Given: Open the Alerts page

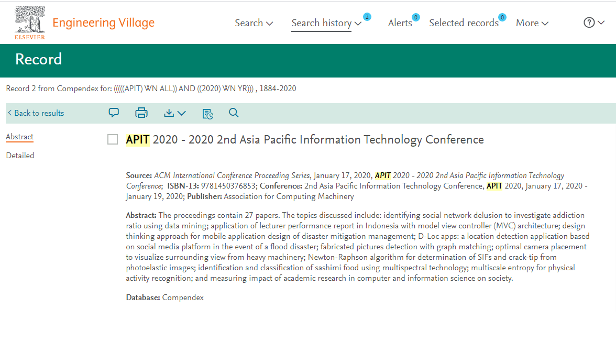Looking at the screenshot, I should pyautogui.click(x=400, y=23).
